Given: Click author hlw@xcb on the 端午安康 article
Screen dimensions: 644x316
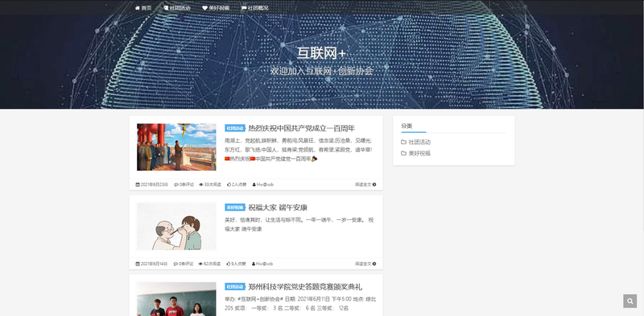Looking at the screenshot, I should pos(262,264).
